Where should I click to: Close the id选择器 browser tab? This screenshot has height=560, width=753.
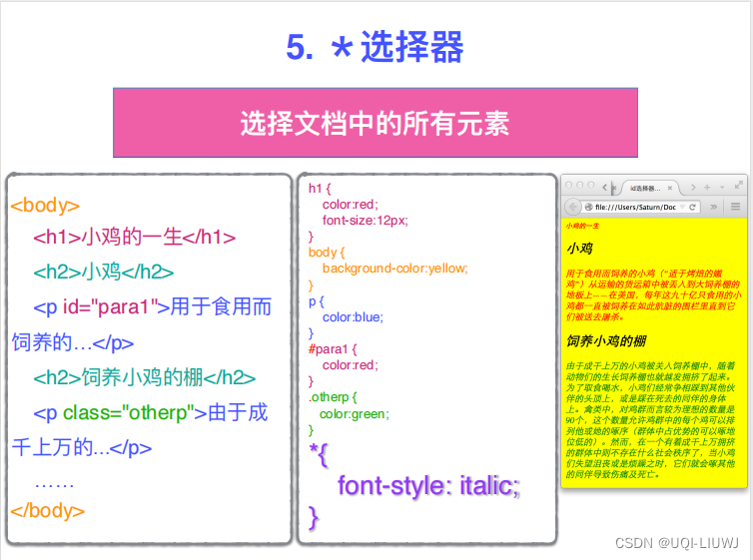670,188
